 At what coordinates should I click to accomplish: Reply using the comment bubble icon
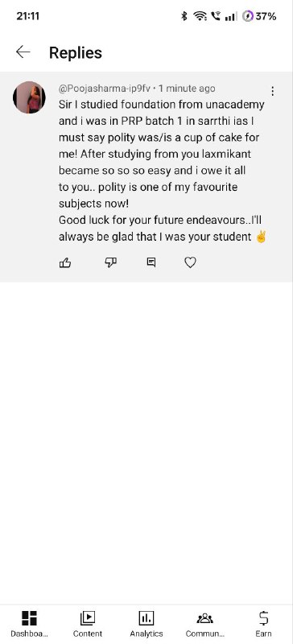151,262
